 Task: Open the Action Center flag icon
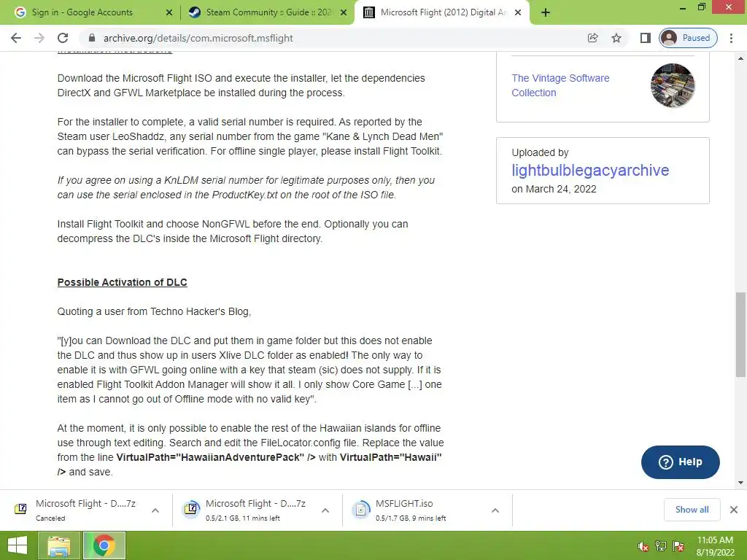(x=678, y=546)
